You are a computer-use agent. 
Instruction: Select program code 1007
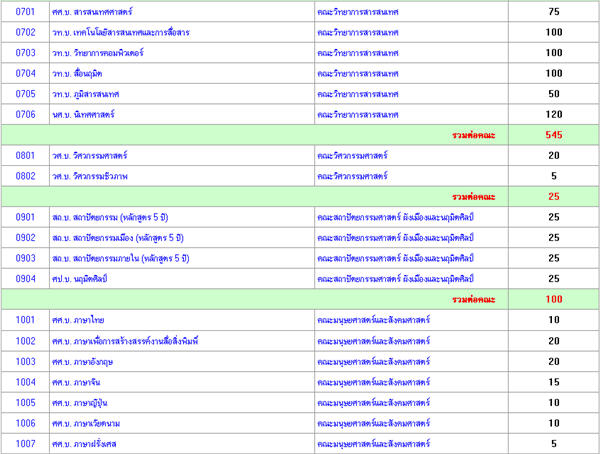point(26,443)
